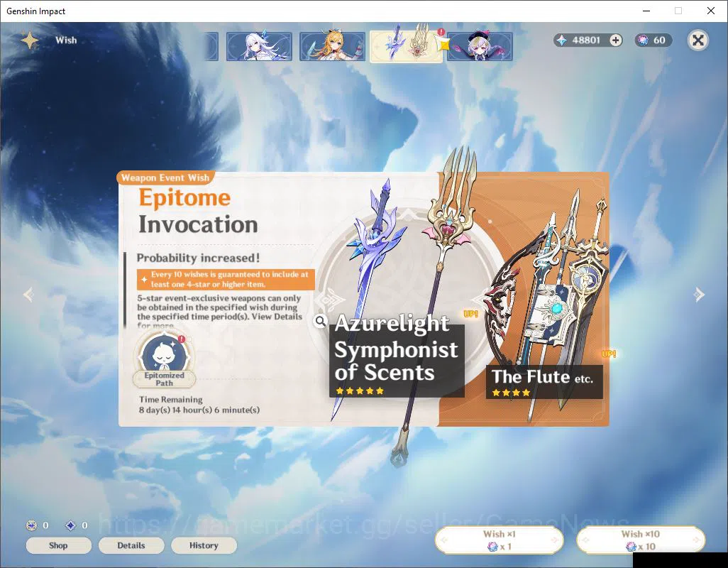Click the Masterless Stardust counter icon
This screenshot has width=728, height=568.
coord(70,525)
